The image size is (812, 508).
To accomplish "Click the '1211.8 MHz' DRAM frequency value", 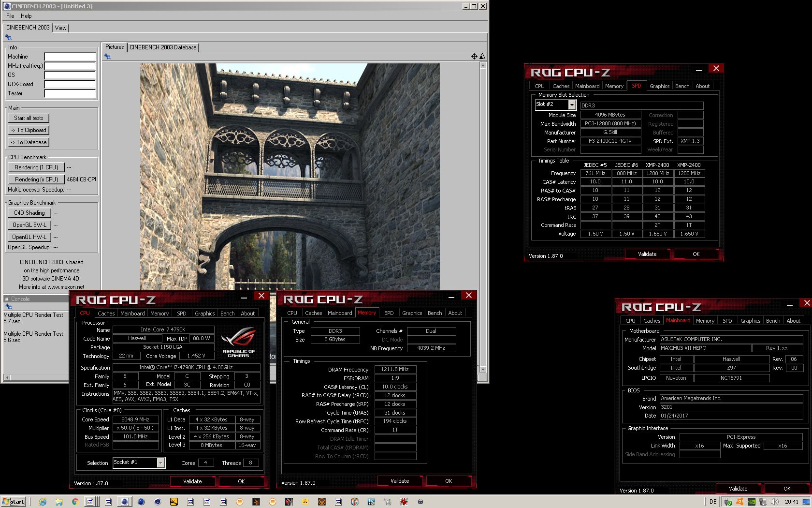I will 395,369.
